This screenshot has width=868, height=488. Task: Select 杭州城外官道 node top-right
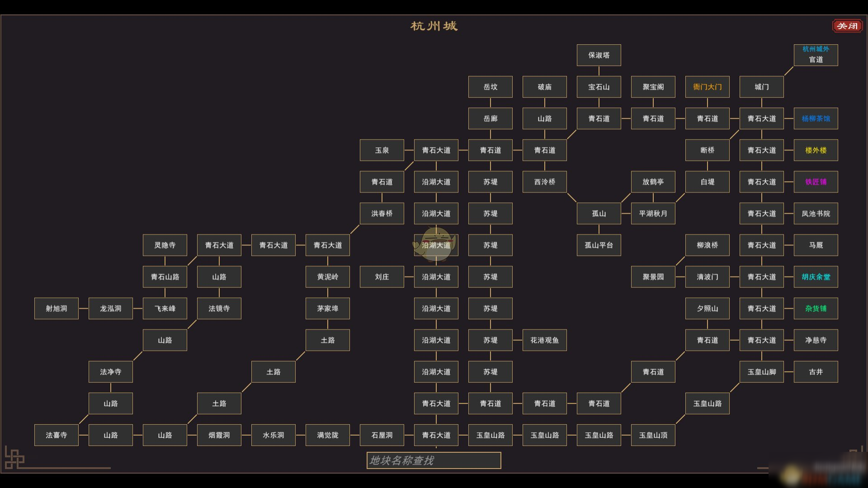coord(816,54)
